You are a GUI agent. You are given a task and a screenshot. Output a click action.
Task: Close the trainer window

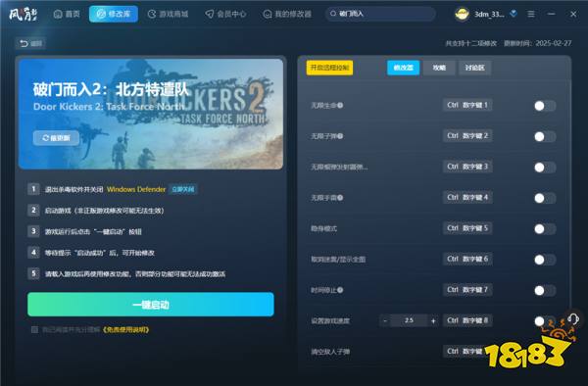[x=573, y=14]
